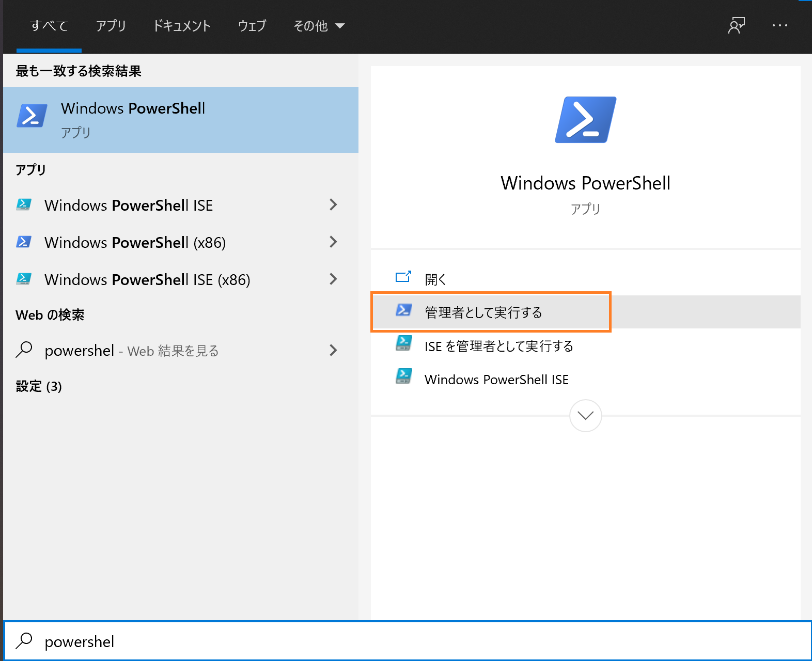Expand Windows PowerShell ISE result arrow
The height and width of the screenshot is (661, 812).
333,205
